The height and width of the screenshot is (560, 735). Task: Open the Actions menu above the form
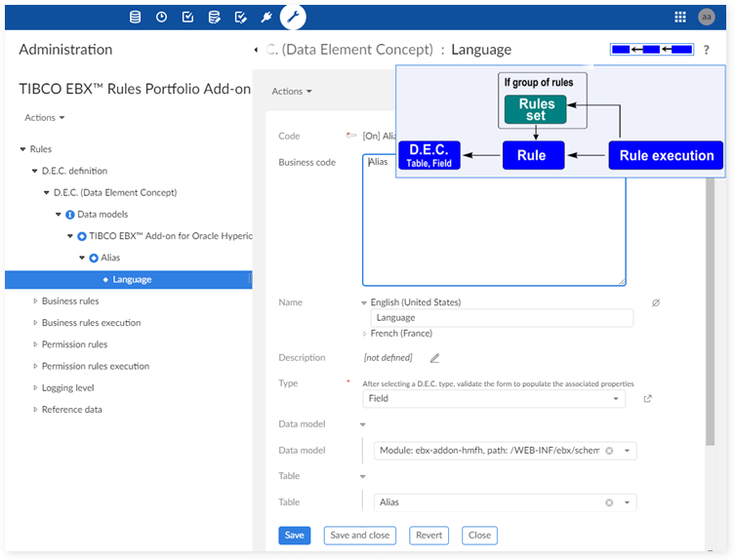tap(292, 92)
